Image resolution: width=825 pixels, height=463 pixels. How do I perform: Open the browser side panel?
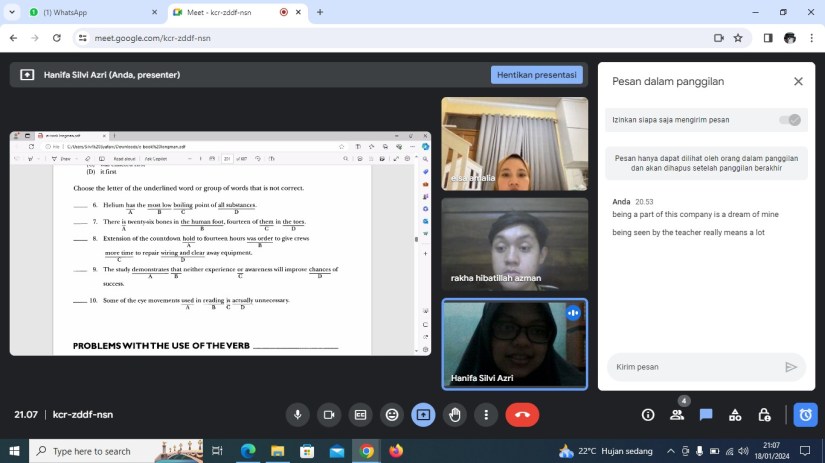[x=768, y=38]
